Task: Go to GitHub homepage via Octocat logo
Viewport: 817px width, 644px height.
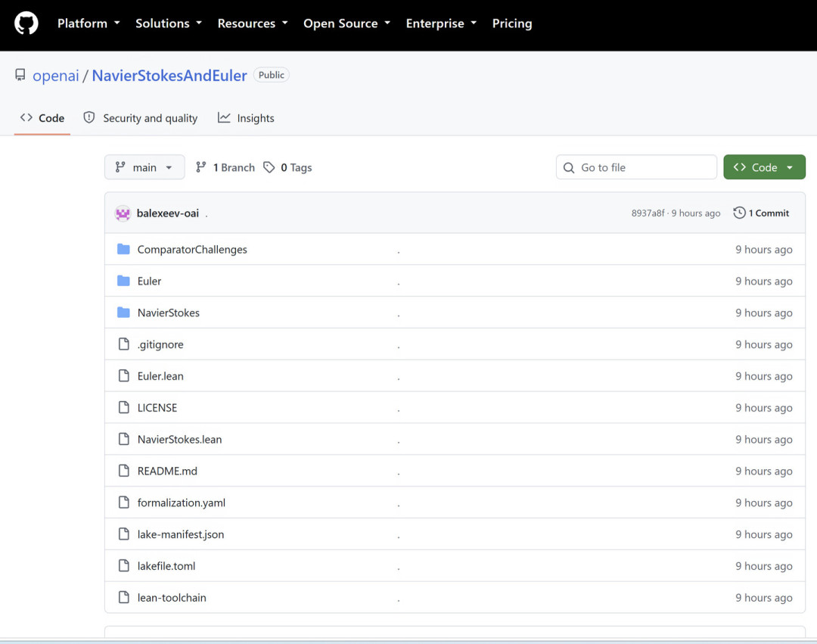Action: [x=26, y=23]
